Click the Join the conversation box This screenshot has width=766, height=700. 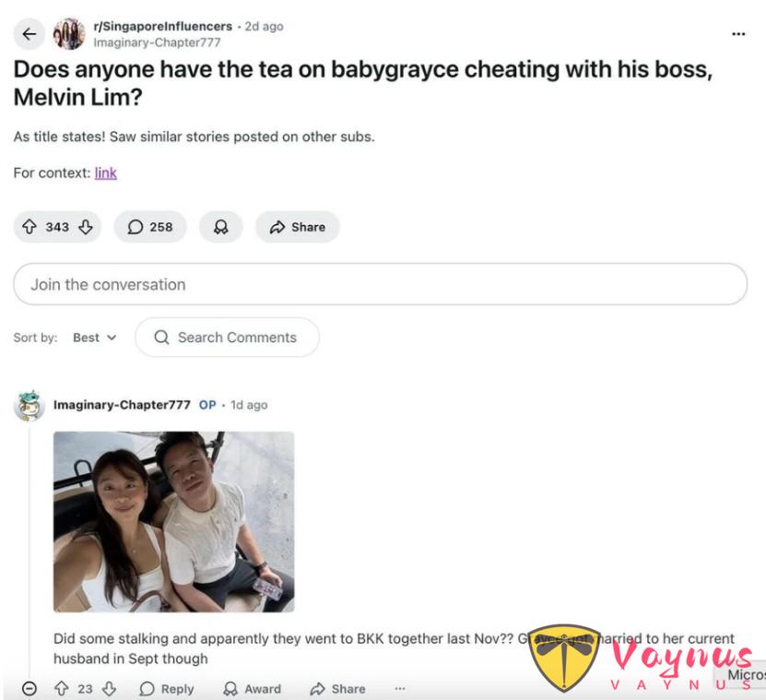(x=380, y=284)
